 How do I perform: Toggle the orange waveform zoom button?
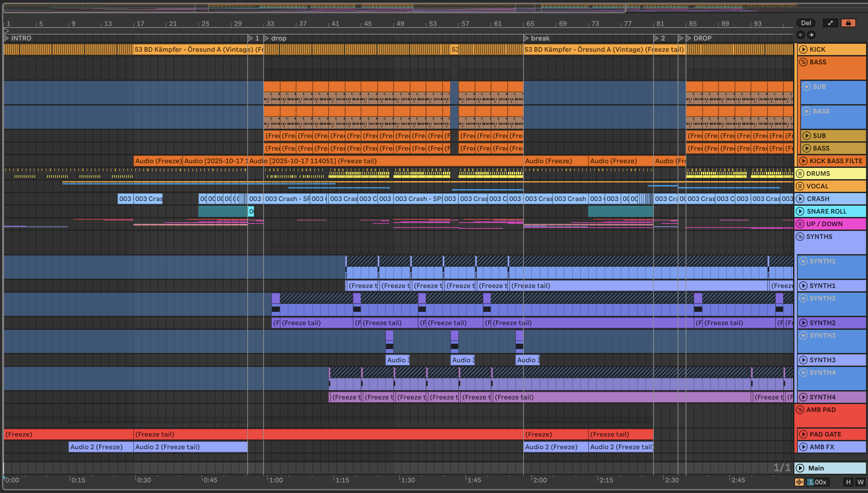pos(799,482)
